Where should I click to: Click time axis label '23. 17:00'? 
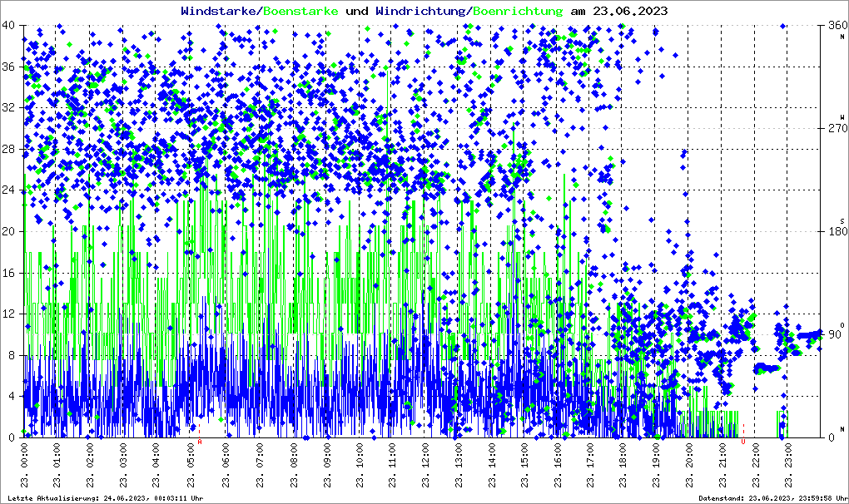click(589, 465)
